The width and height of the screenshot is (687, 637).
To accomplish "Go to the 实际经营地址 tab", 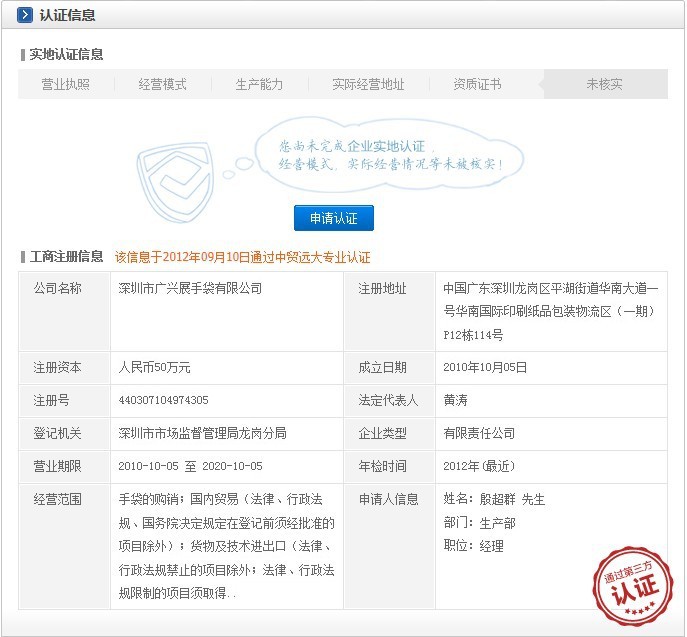I will tap(368, 85).
